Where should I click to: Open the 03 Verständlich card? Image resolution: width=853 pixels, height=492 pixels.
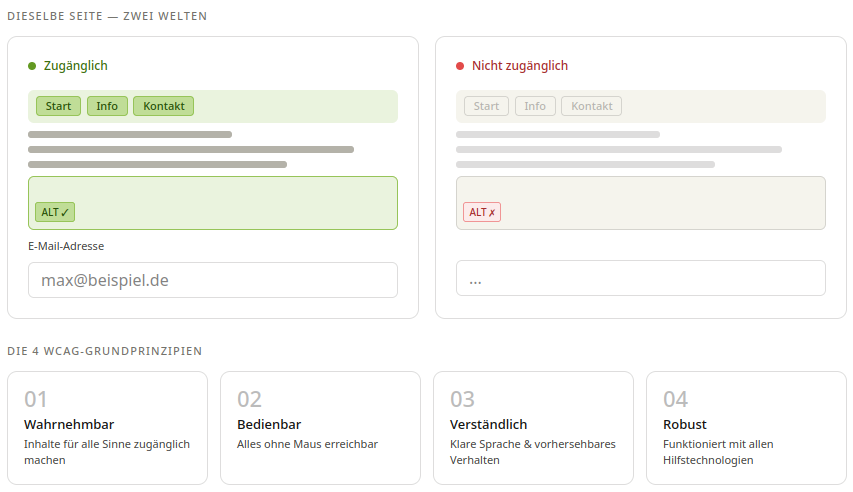[534, 428]
